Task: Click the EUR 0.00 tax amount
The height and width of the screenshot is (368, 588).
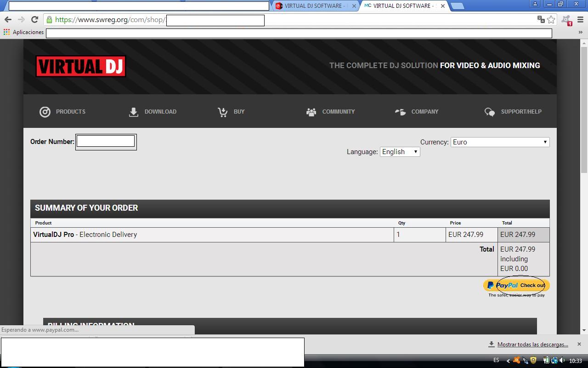Action: point(514,269)
